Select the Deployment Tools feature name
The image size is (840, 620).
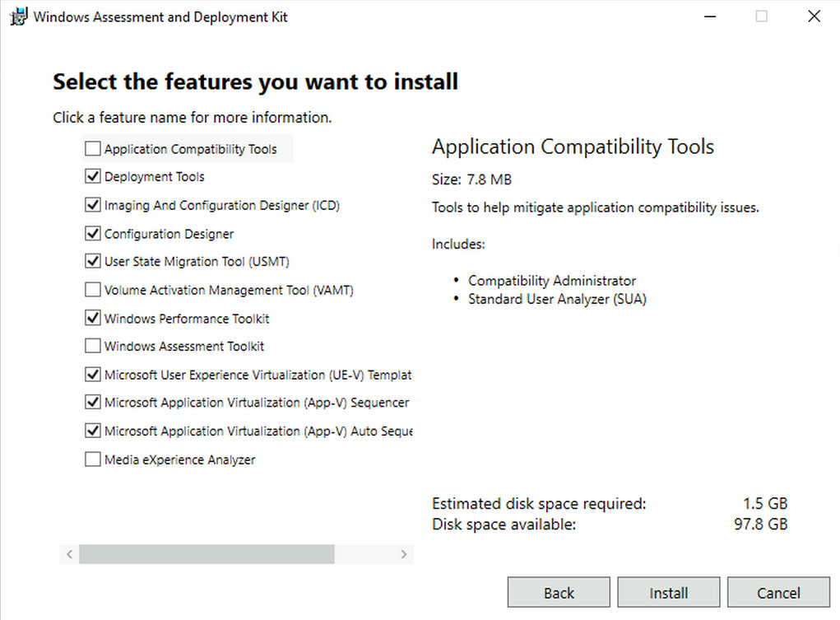click(155, 177)
